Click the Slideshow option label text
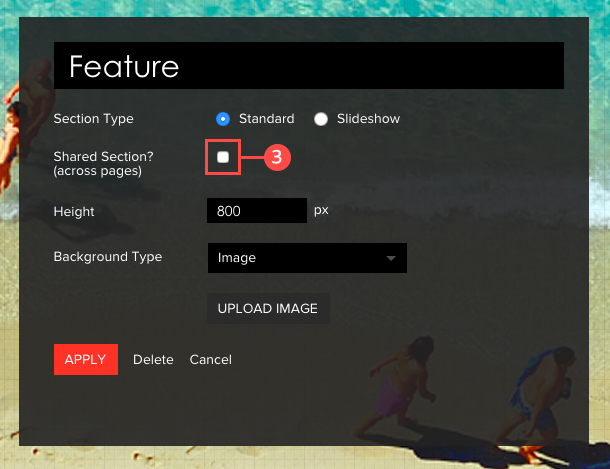 [367, 119]
